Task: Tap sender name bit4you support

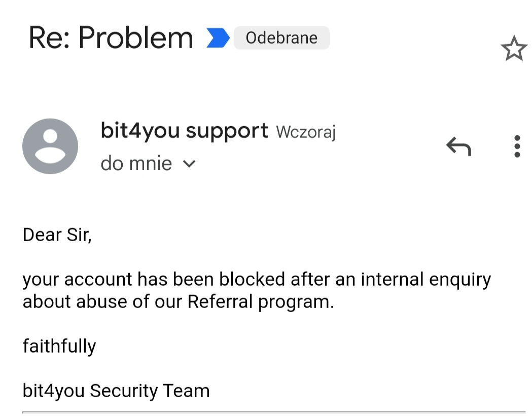Action: coord(184,131)
